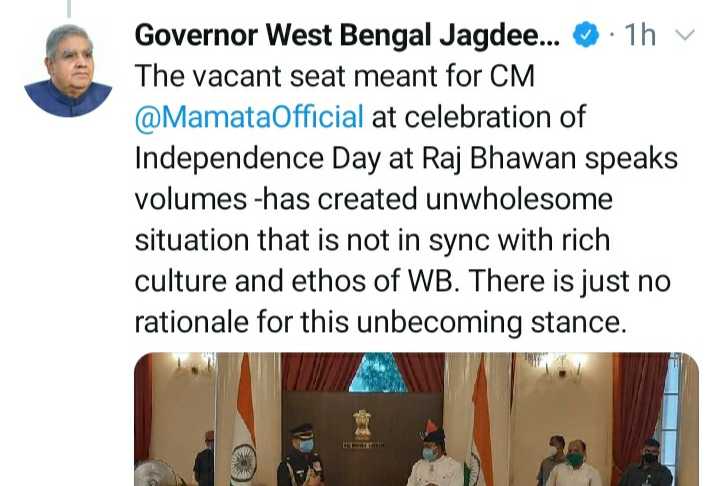This screenshot has width=720, height=486.
Task: Click the blue verified badge
Action: click(x=586, y=35)
